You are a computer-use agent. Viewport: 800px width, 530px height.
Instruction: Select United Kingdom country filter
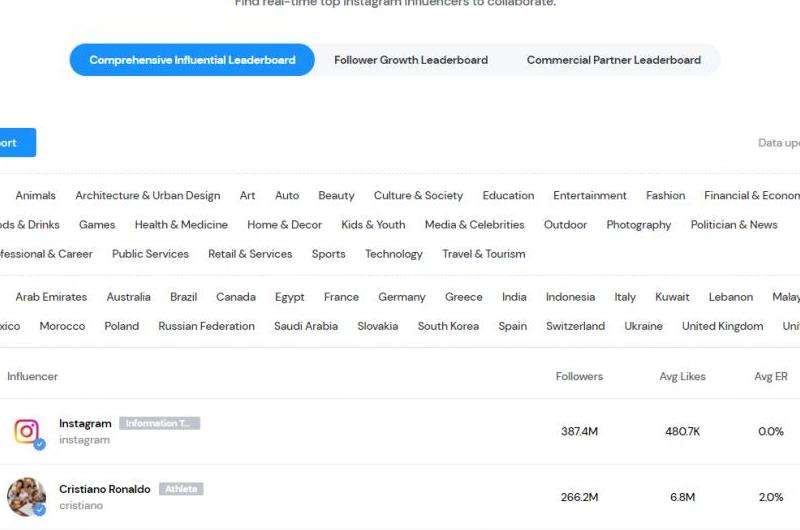click(722, 326)
